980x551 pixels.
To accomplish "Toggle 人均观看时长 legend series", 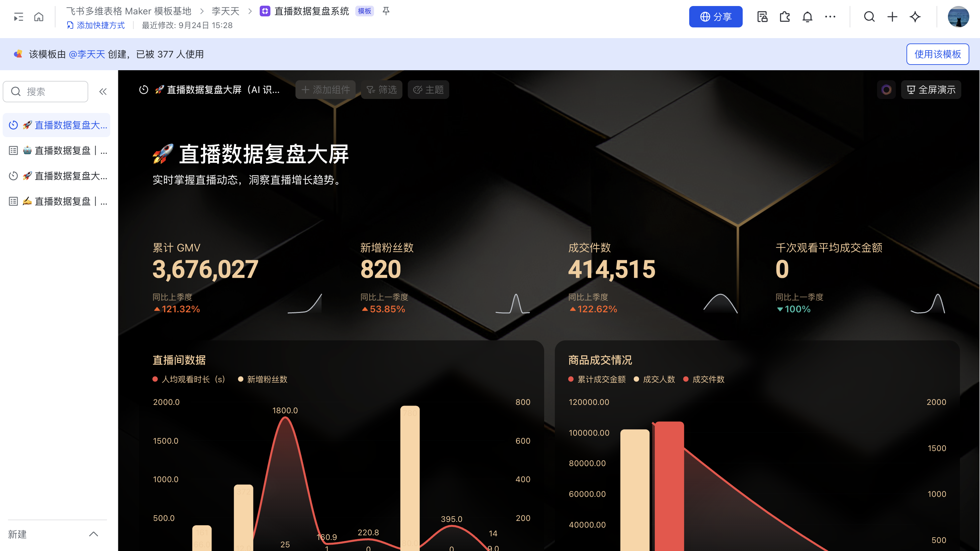I will click(189, 379).
